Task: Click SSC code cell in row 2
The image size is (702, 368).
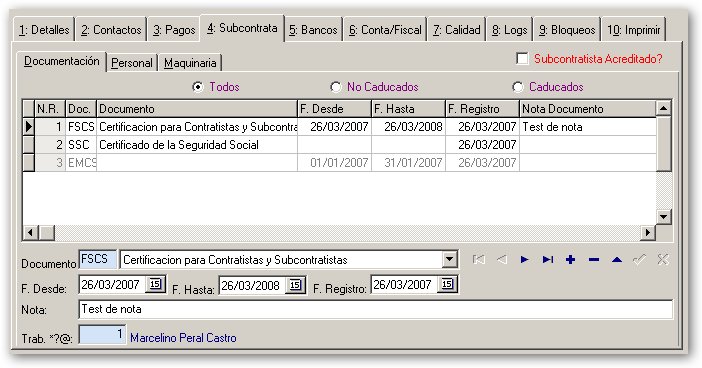Action: pyautogui.click(x=81, y=145)
